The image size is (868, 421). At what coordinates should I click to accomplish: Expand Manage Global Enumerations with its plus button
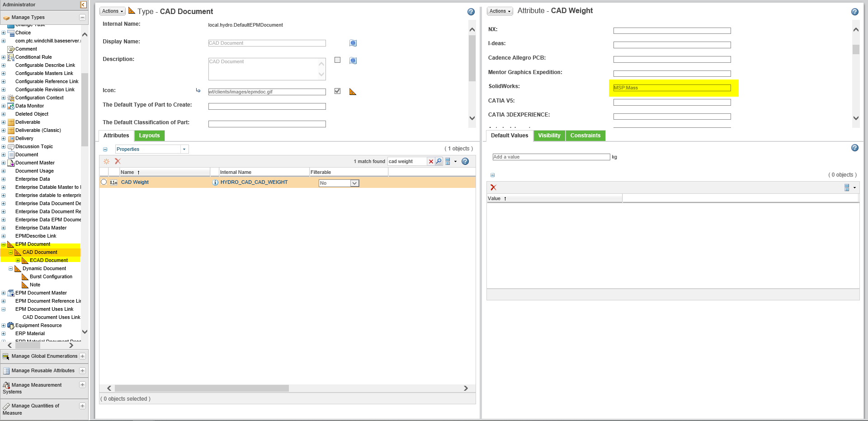[83, 356]
